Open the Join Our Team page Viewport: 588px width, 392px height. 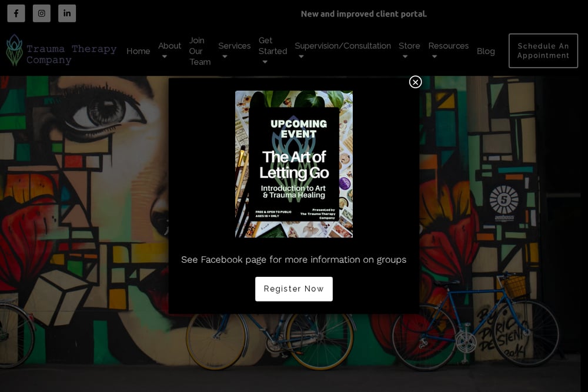pyautogui.click(x=199, y=51)
